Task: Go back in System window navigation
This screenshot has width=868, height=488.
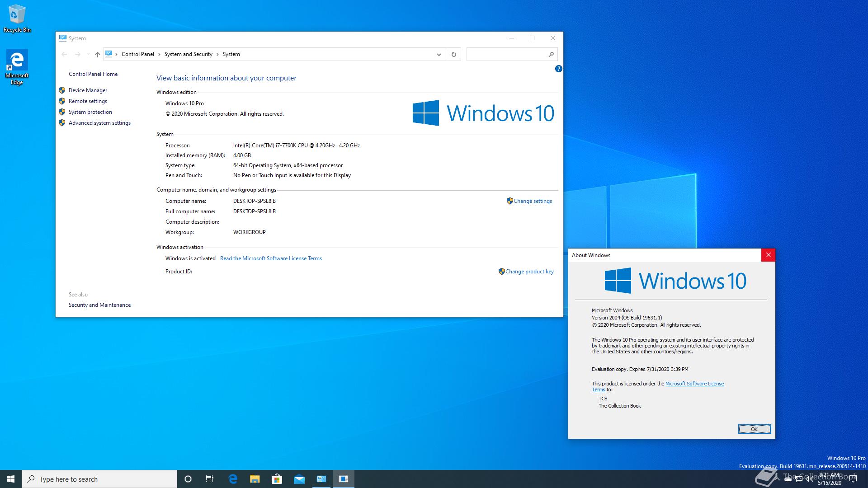Action: [x=64, y=54]
